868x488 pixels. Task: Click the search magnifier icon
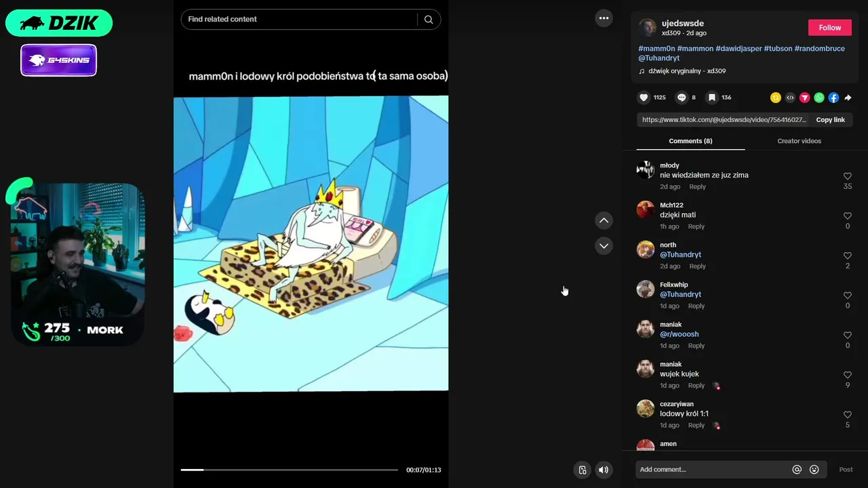coord(429,20)
